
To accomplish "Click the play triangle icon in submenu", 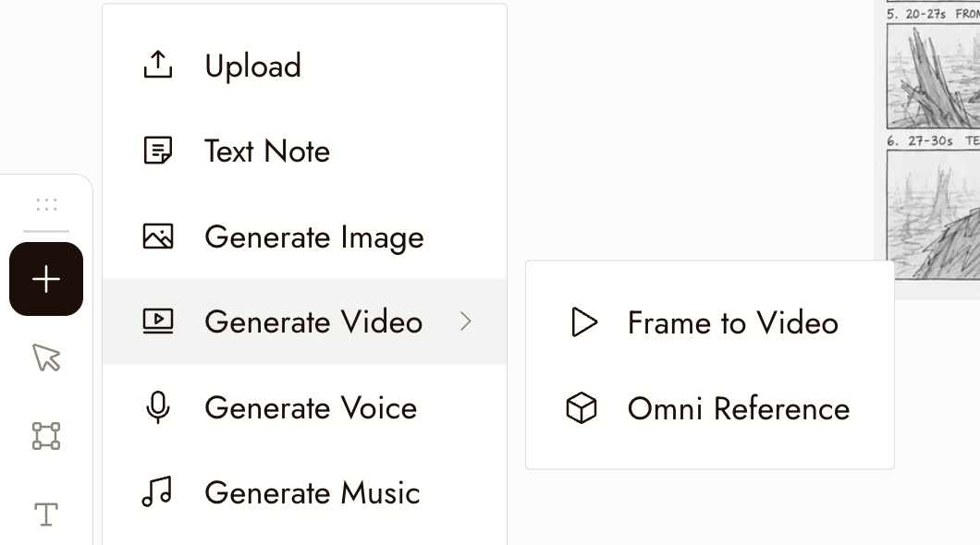I will (x=584, y=322).
